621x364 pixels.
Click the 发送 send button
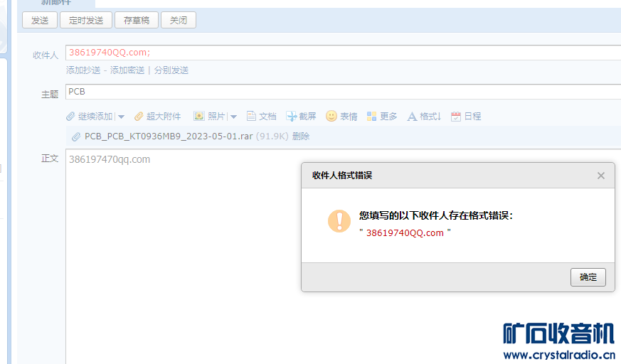[x=40, y=20]
